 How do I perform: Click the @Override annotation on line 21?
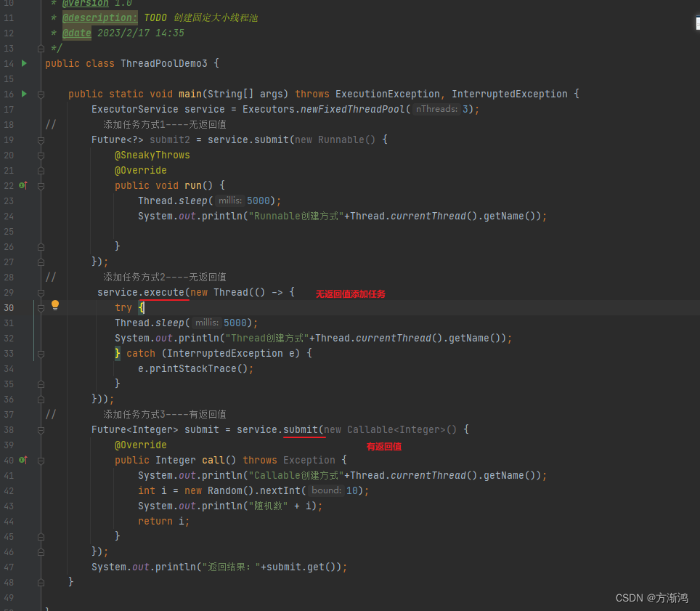point(141,170)
